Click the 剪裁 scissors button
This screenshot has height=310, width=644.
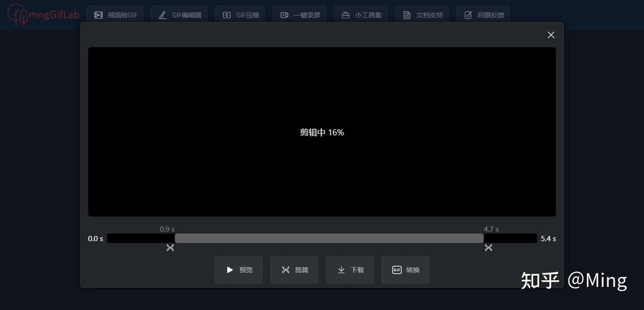[294, 270]
